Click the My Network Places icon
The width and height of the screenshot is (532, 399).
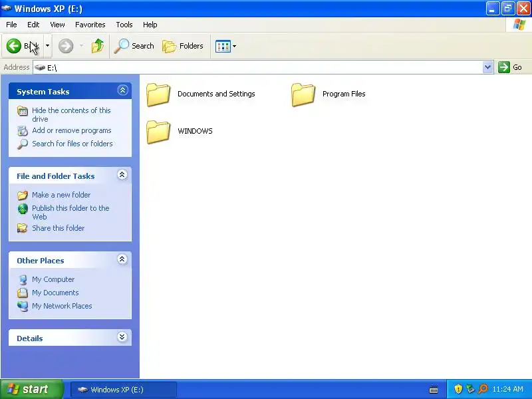(23, 306)
